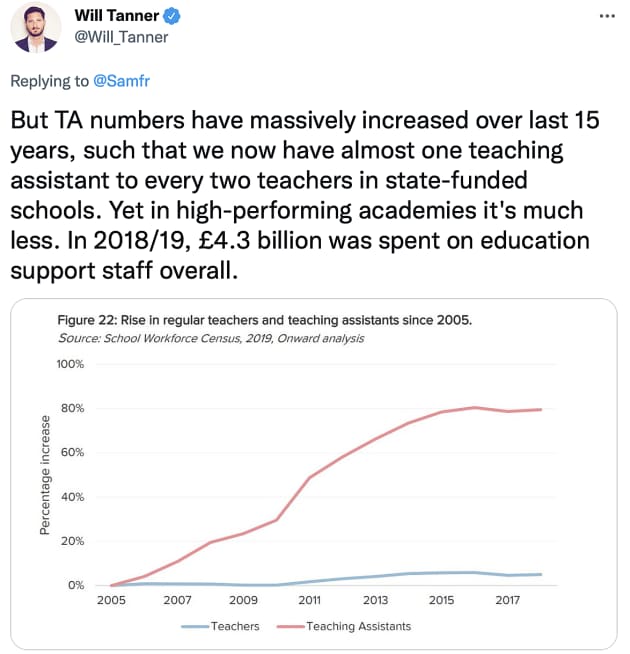630x654 pixels.
Task: Click the 2005 x-axis label
Action: 111,601
